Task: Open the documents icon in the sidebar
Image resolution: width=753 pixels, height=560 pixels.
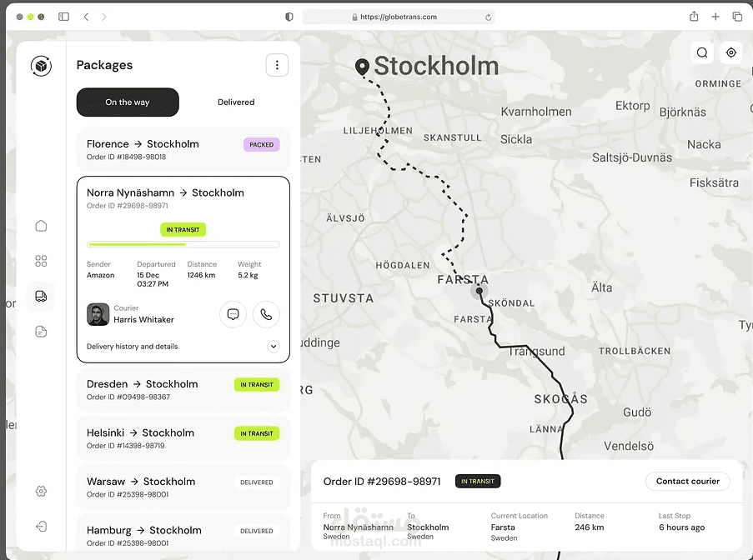Action: click(41, 331)
